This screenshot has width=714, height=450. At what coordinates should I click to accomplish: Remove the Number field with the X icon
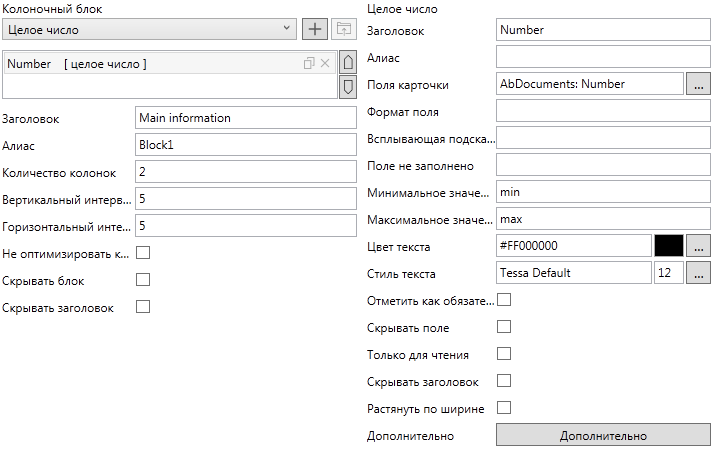point(325,64)
